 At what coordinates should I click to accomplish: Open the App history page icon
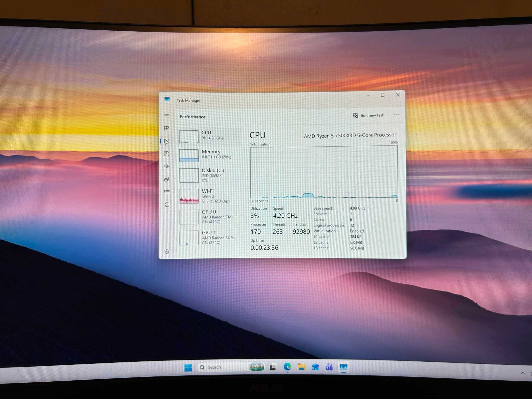[x=167, y=154]
